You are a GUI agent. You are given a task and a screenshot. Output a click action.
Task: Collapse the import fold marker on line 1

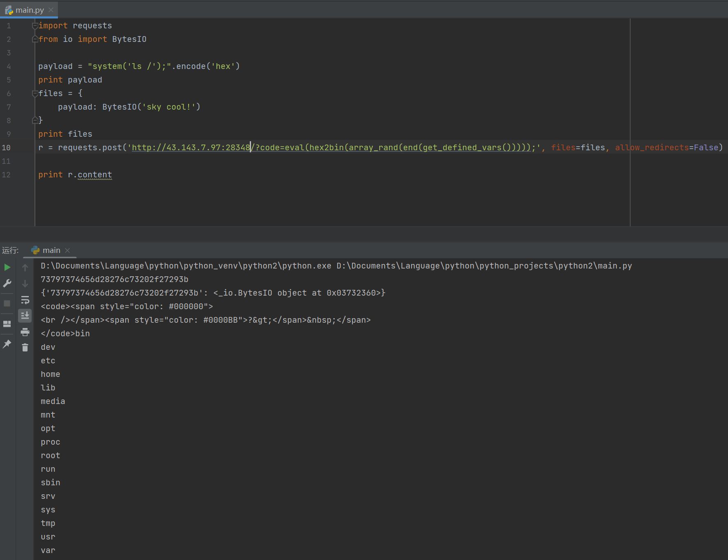tap(35, 26)
